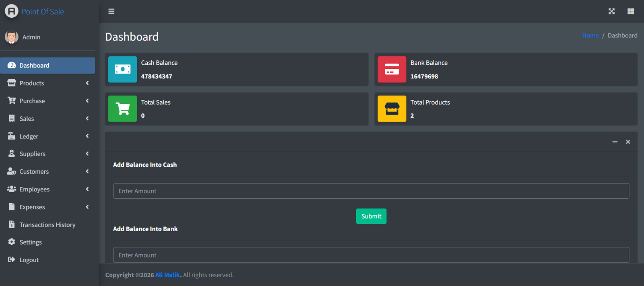Click the Ali Malik footer link

pyautogui.click(x=167, y=275)
